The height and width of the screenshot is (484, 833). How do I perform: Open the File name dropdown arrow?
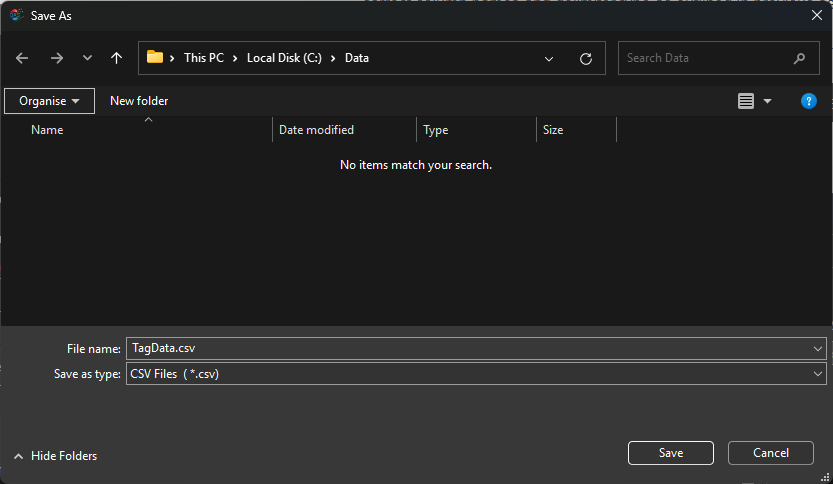pyautogui.click(x=819, y=348)
